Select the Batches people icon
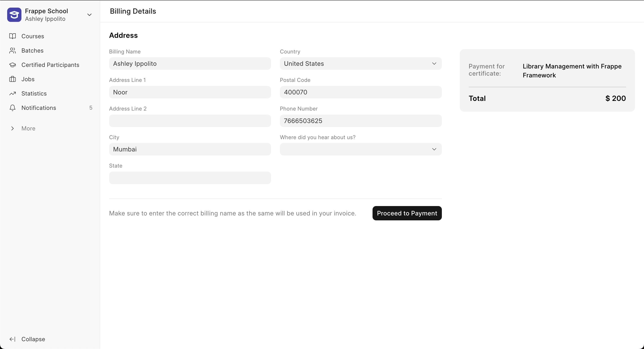This screenshot has width=644, height=349. pos(13,51)
